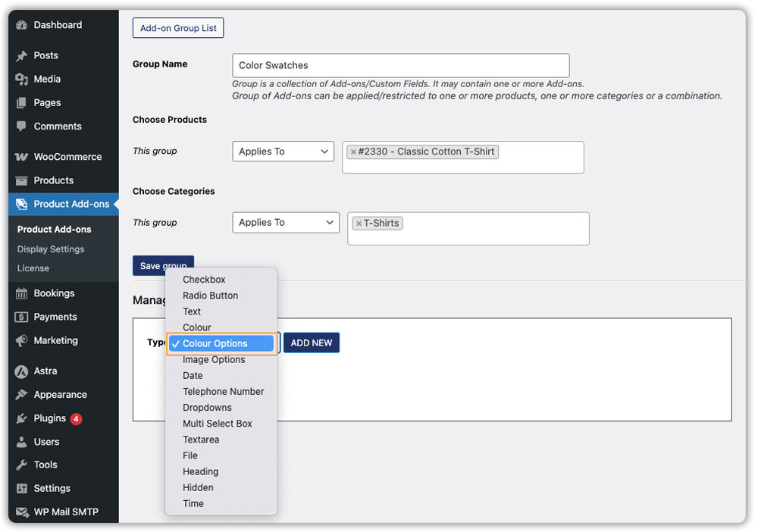The image size is (758, 532).
Task: Remove the Classic Cotton T-Shirt product tag
Action: [353, 152]
